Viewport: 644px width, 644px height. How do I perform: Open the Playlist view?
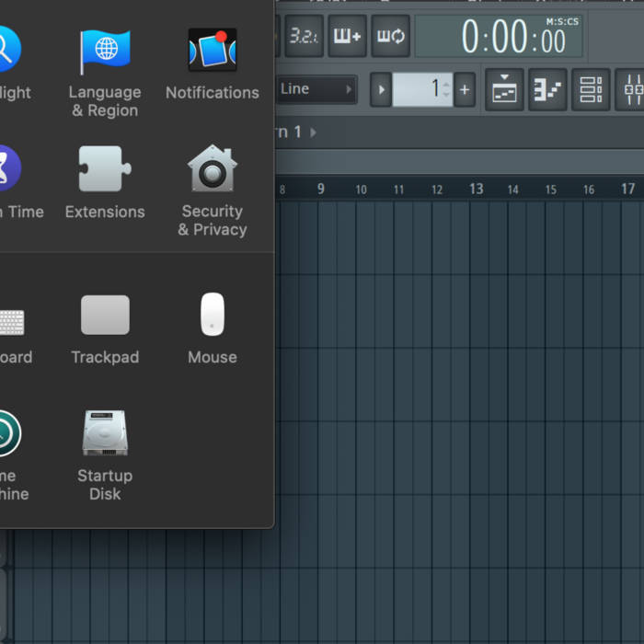point(504,89)
